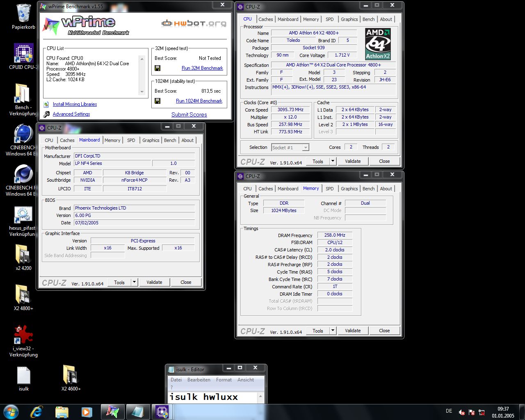Click the Submit Scores link

(x=189, y=115)
